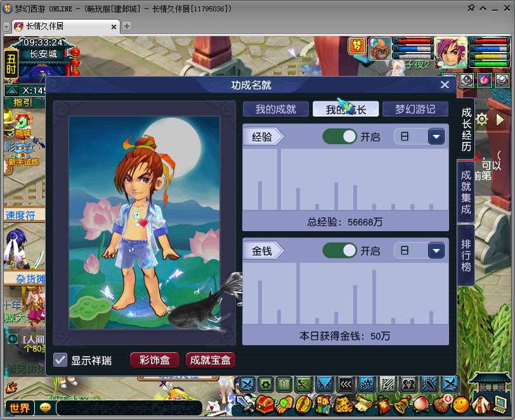Toggle the 经验 开启 switch
The width and height of the screenshot is (515, 420).
tap(339, 136)
